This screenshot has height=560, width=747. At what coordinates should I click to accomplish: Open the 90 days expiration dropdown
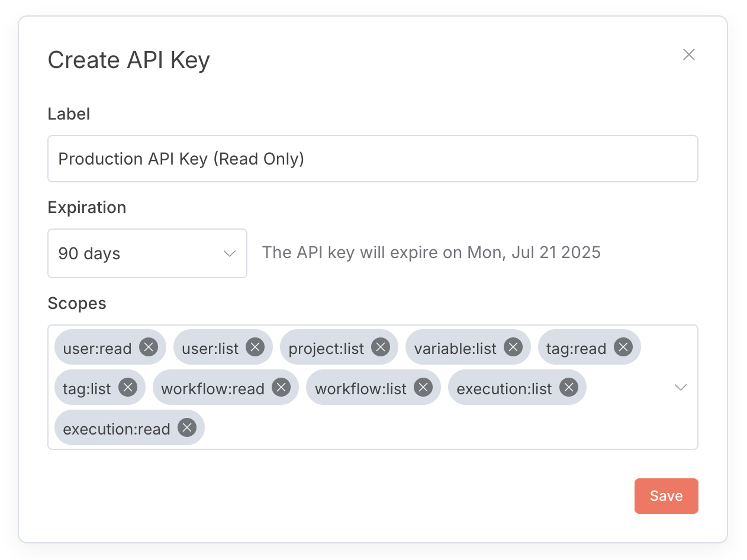pos(147,253)
